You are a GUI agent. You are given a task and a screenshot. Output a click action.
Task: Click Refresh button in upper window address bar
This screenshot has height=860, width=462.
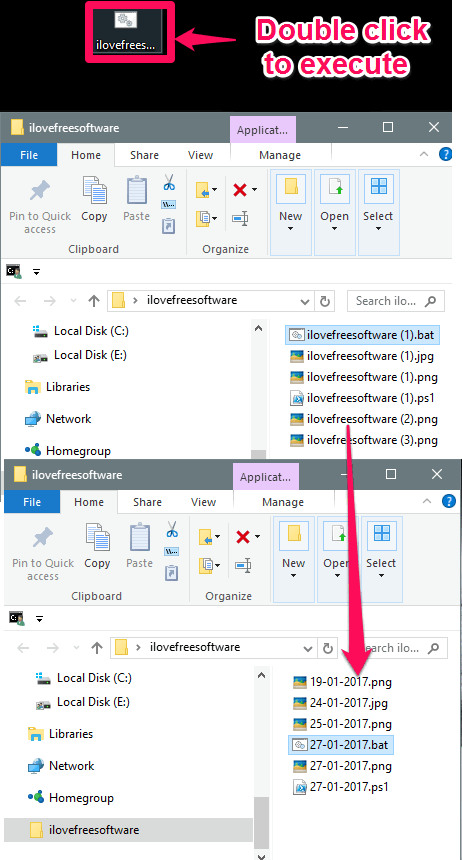pyautogui.click(x=324, y=301)
